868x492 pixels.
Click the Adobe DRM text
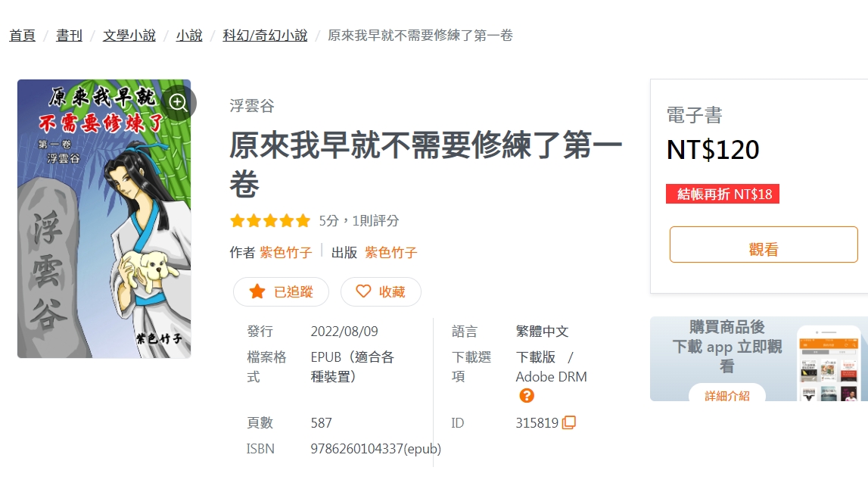552,377
